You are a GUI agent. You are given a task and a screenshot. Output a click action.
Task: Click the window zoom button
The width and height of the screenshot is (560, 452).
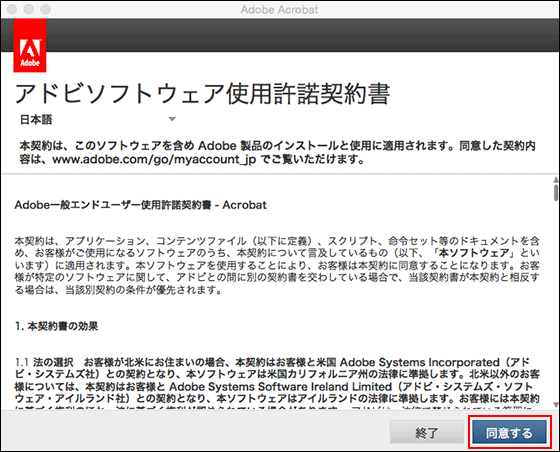[45, 9]
